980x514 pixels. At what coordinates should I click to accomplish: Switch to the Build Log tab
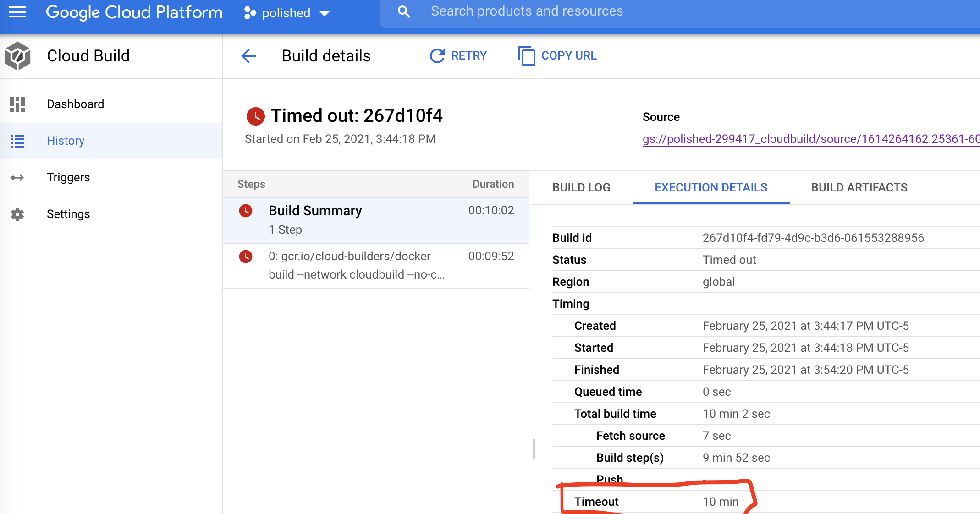pos(581,187)
